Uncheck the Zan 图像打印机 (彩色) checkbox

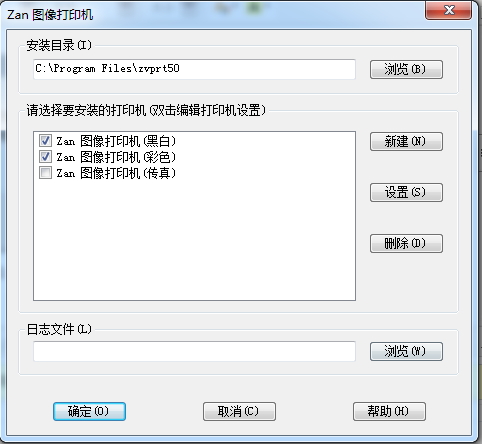pos(45,157)
